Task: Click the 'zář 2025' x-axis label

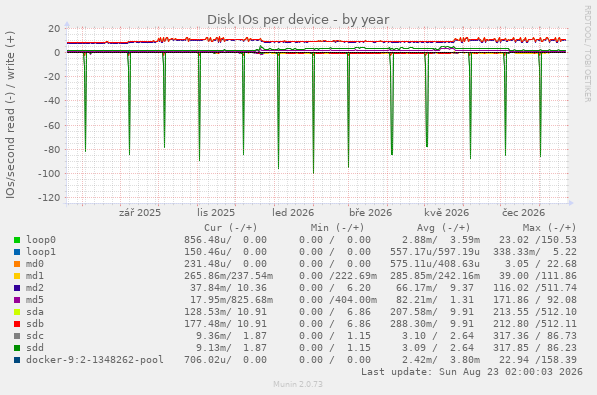Action: click(140, 213)
